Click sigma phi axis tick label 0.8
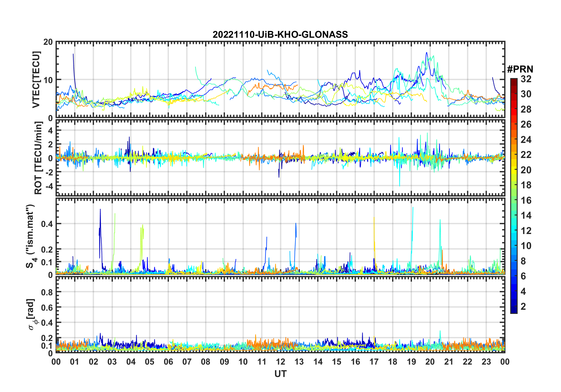 [47, 292]
